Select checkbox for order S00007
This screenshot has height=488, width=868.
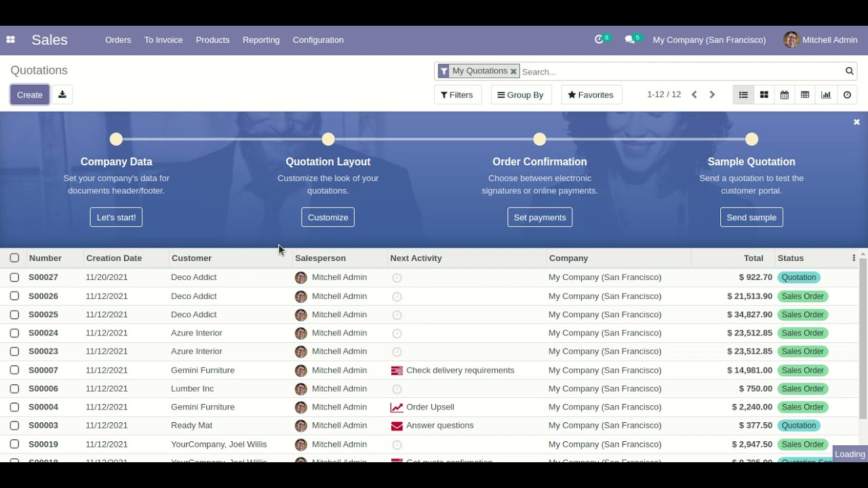(x=14, y=370)
